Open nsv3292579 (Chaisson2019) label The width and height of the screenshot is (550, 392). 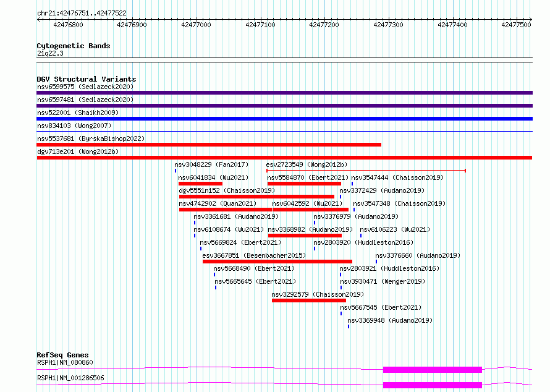click(318, 294)
